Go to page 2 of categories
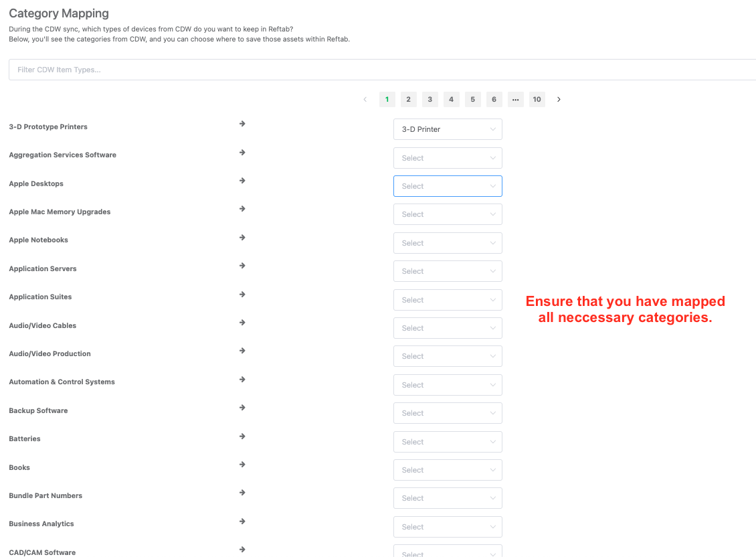The image size is (756, 557). [408, 100]
